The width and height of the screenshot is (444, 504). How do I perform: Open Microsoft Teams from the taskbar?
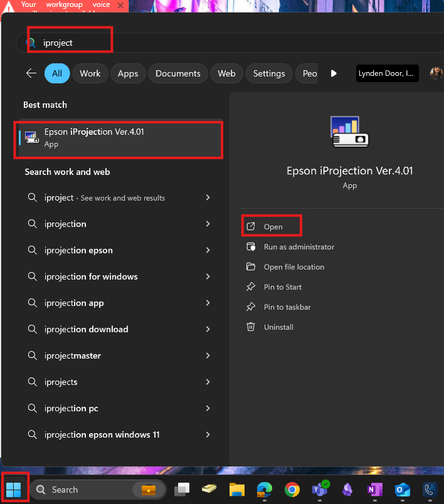pos(320,489)
